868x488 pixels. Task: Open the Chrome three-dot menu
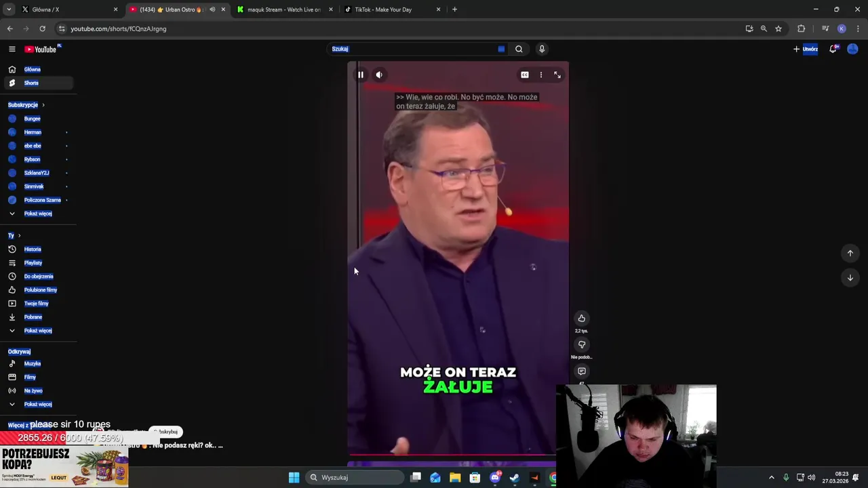858,28
